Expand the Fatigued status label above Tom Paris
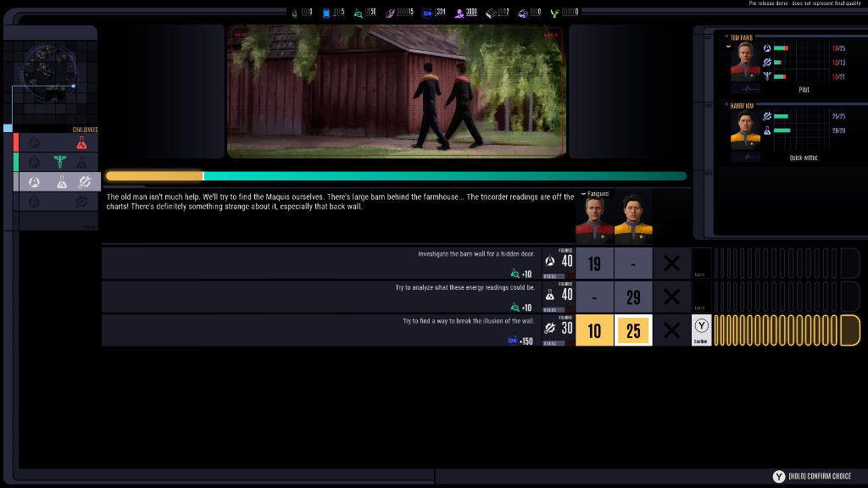Screen dimensions: 868x488 click(594, 194)
